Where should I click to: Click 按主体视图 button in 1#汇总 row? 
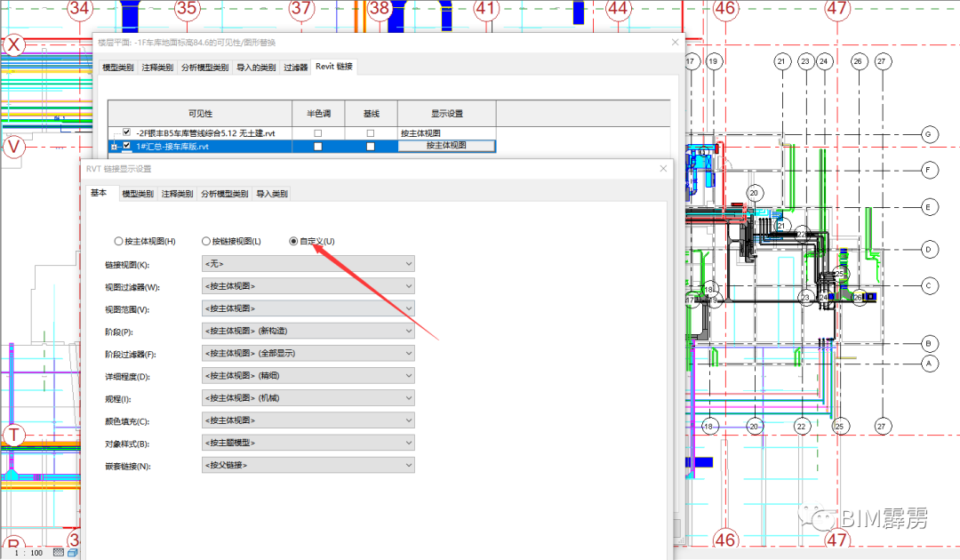click(446, 146)
